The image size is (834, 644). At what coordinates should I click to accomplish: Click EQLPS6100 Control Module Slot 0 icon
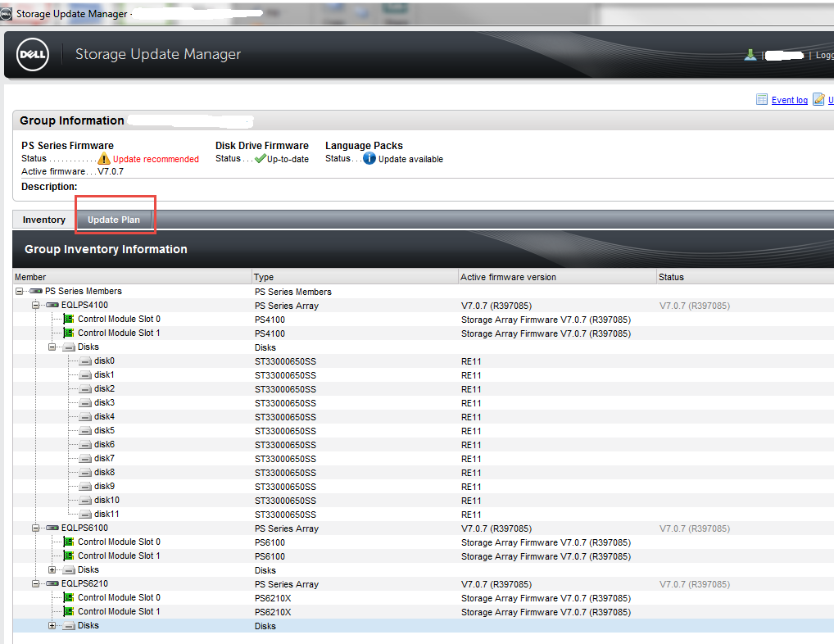[x=69, y=542]
